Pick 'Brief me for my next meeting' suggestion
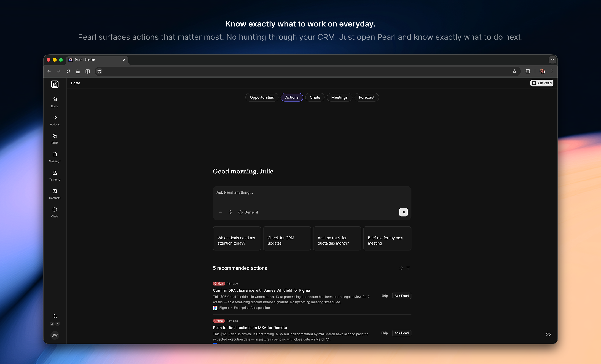The height and width of the screenshot is (364, 601). tap(387, 239)
